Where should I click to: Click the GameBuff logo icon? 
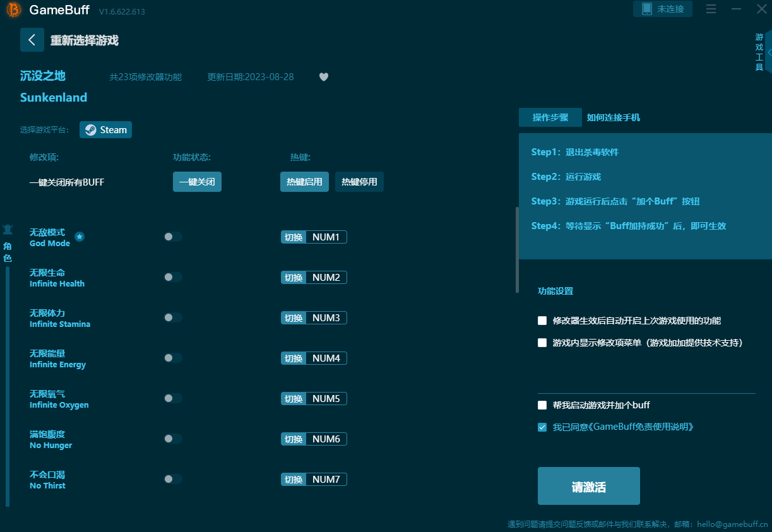pyautogui.click(x=14, y=10)
